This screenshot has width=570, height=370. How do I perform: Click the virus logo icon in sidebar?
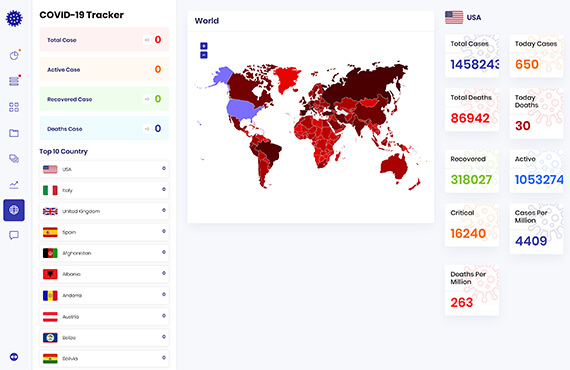click(x=14, y=18)
